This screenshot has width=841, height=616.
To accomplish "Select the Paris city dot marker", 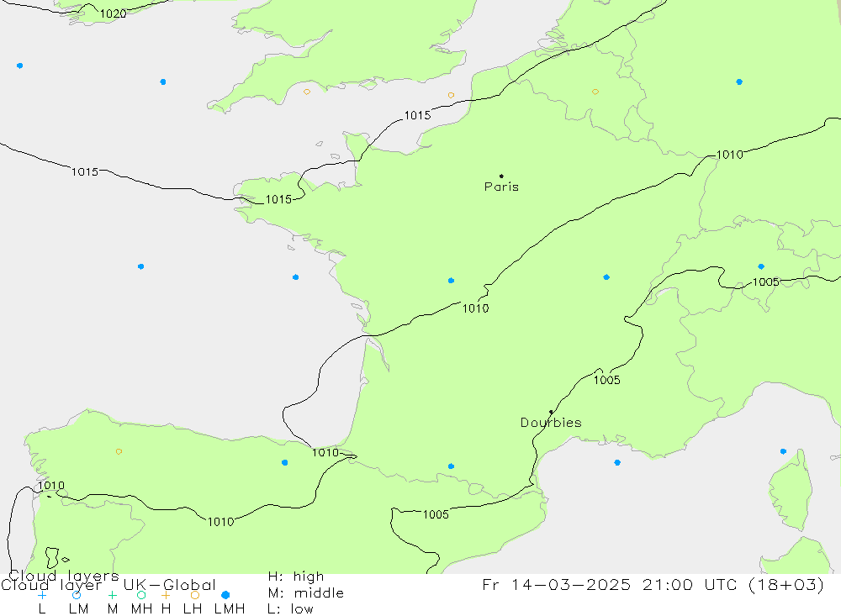I will pyautogui.click(x=501, y=176).
